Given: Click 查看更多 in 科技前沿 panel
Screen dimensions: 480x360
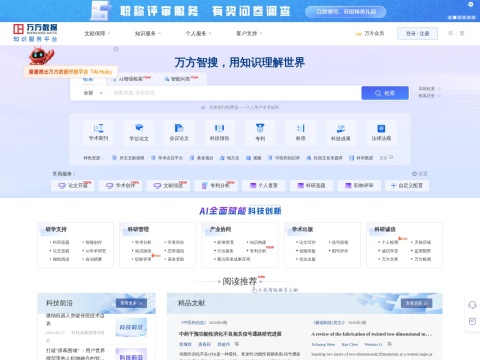Looking at the screenshot, I should point(131,303).
